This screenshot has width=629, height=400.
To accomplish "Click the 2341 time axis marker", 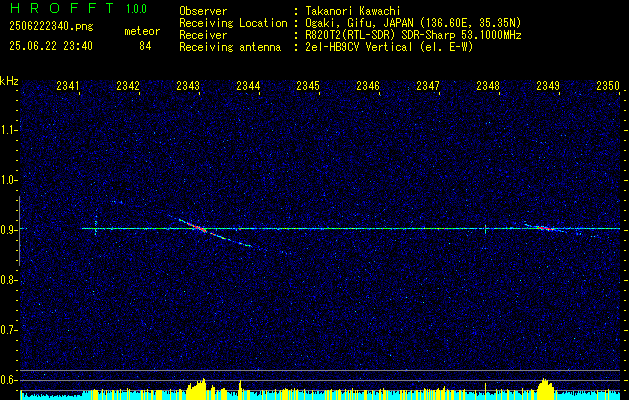I will pos(68,85).
